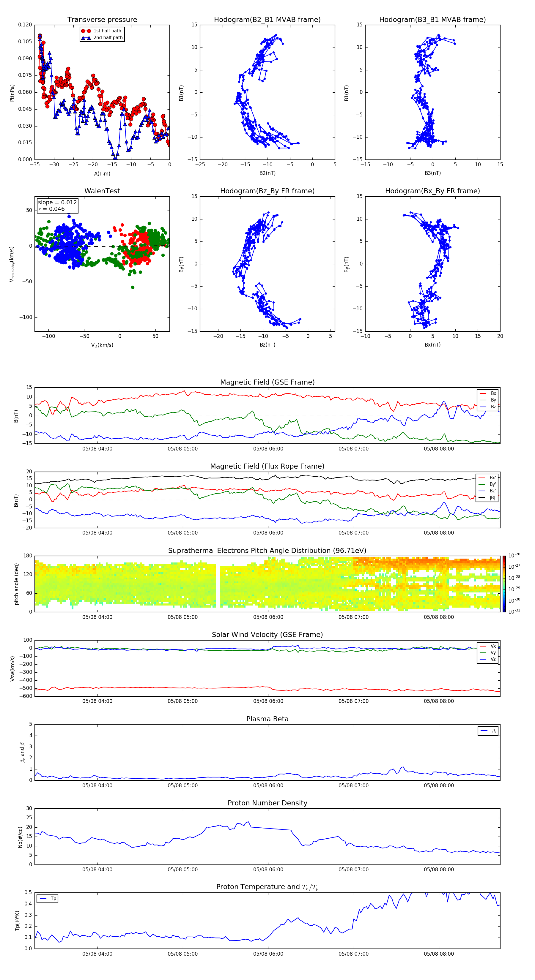
Task: Click the "Proton Number Density" title
Action: (267, 803)
